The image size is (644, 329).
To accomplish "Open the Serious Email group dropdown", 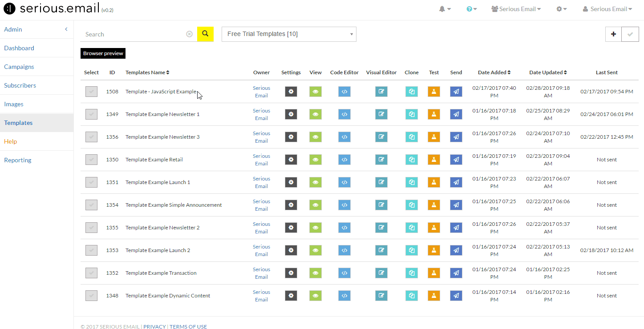I will coord(516,9).
